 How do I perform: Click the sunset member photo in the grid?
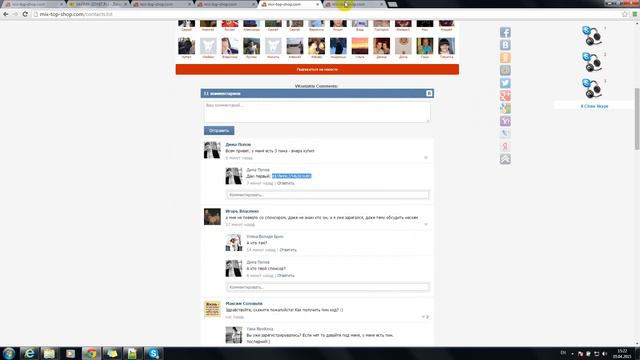360,46
